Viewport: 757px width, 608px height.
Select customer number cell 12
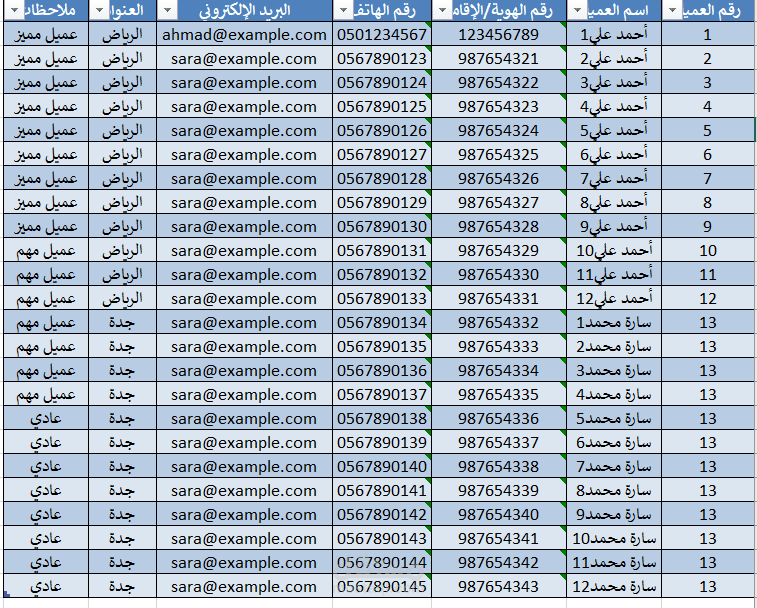[x=707, y=298]
